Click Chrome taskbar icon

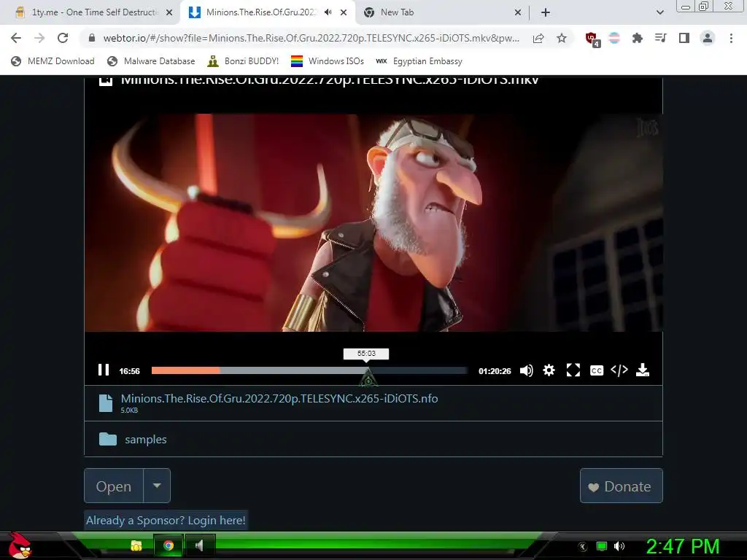click(x=169, y=545)
